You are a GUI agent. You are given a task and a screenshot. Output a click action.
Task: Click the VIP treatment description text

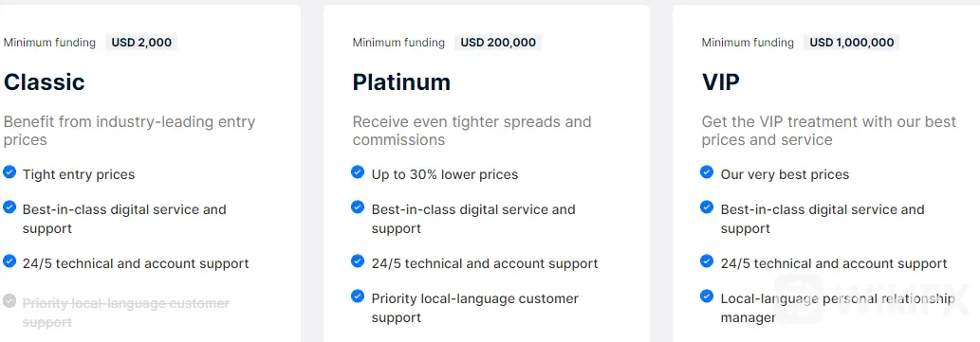pos(829,131)
